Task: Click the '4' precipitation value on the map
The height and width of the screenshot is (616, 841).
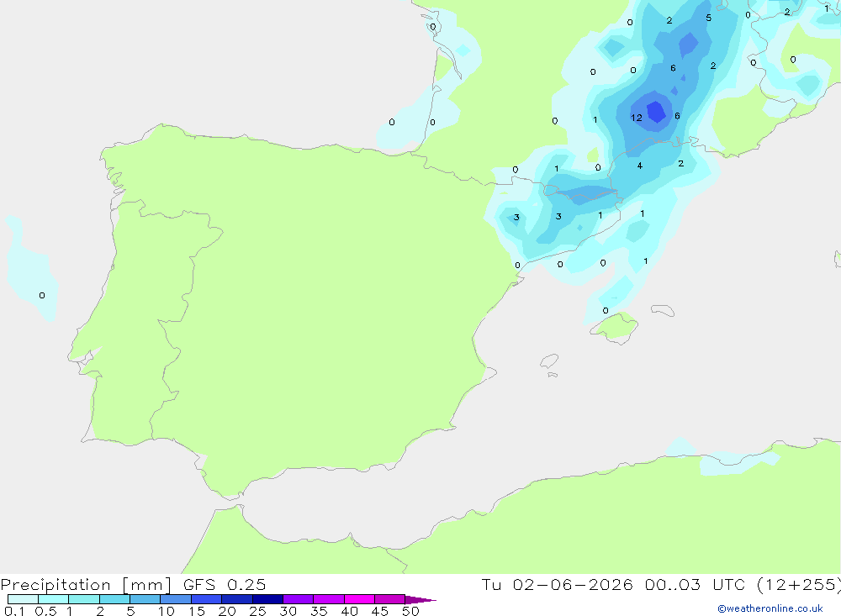Action: [x=640, y=166]
